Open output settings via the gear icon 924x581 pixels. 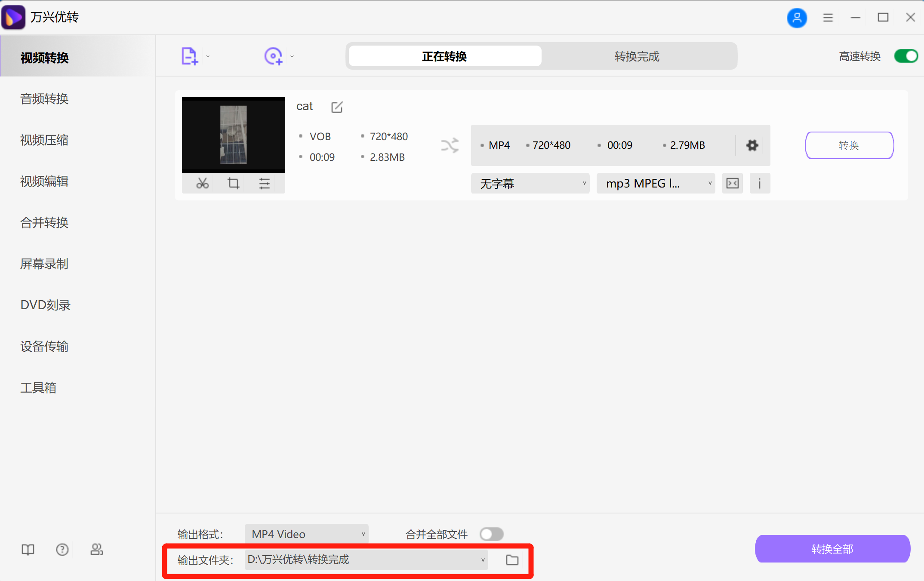(x=752, y=145)
